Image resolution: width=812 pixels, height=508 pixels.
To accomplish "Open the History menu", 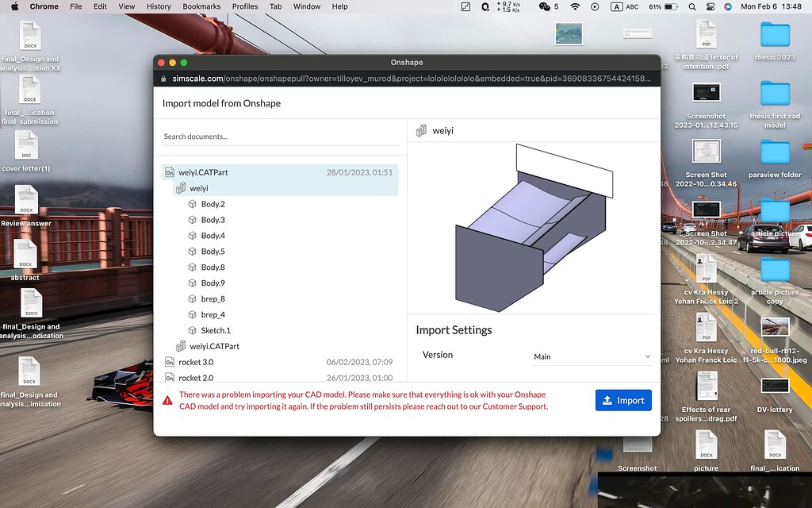I will tap(159, 6).
